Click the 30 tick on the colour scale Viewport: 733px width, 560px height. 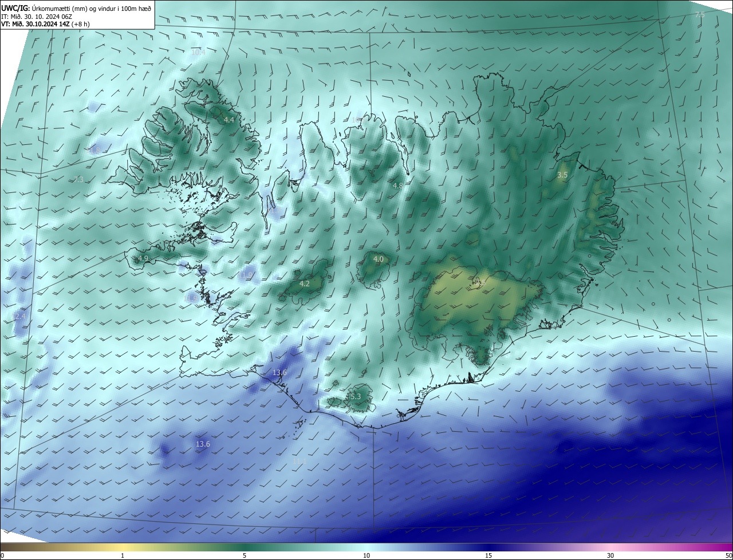tap(610, 555)
